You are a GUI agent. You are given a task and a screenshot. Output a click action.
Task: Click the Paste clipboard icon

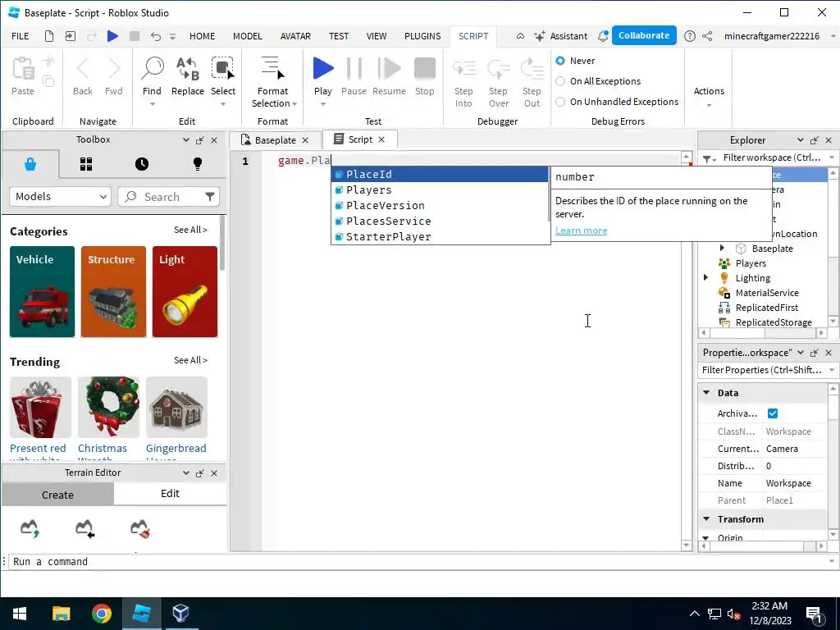[x=23, y=69]
